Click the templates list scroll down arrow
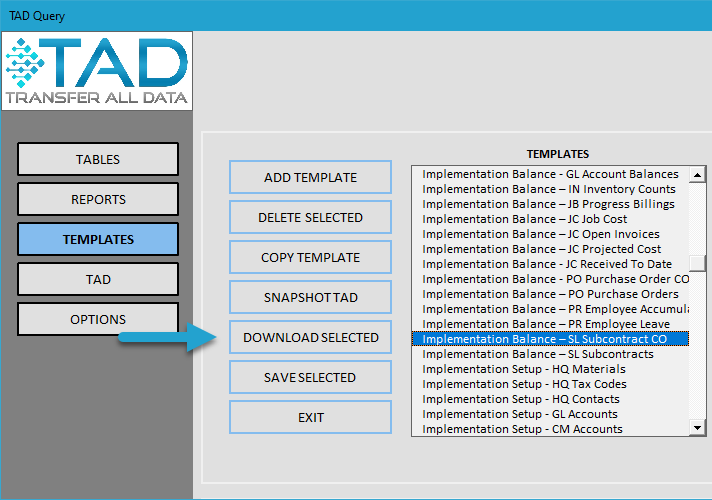This screenshot has height=500, width=712. click(x=697, y=427)
